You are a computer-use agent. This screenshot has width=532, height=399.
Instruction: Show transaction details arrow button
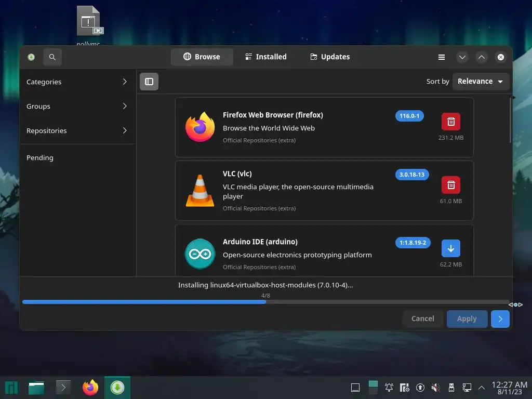coord(500,318)
